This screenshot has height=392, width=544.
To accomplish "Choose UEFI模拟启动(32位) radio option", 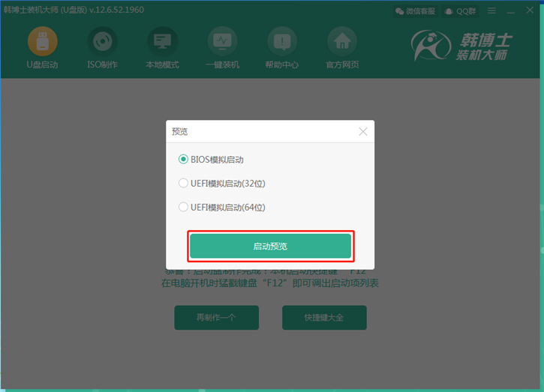I will point(183,183).
